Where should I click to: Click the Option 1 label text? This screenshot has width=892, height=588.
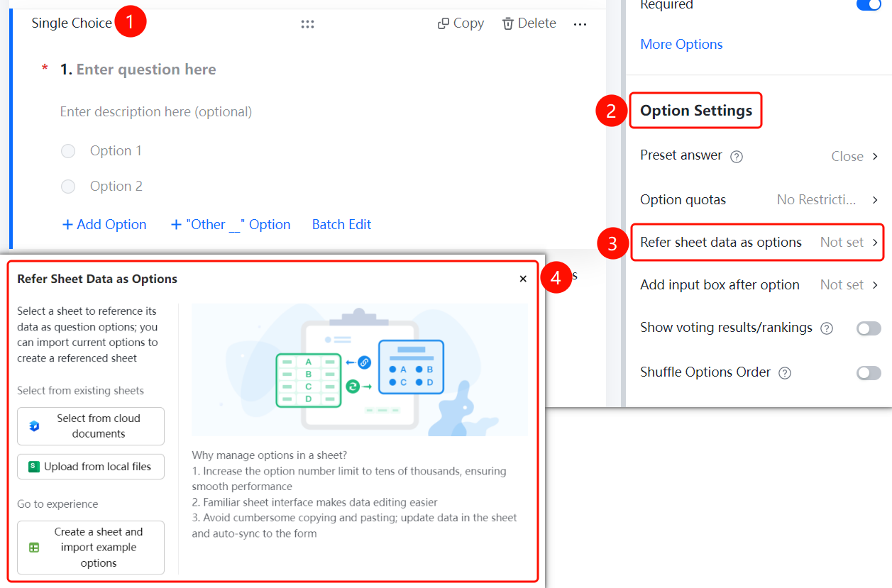pyautogui.click(x=116, y=151)
